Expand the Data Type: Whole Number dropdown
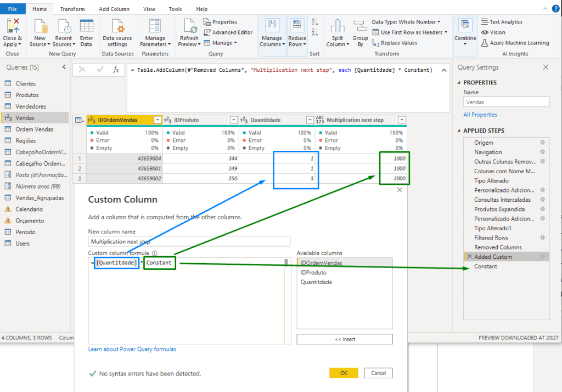 tap(406, 22)
